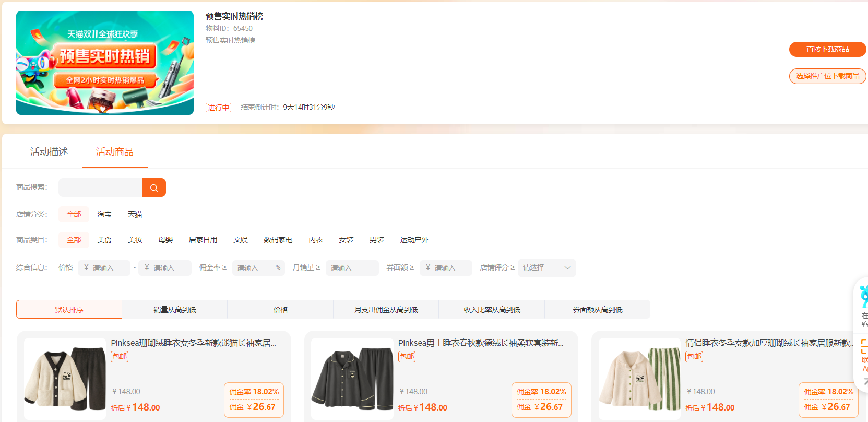Open 情侣睡衣冬季女款加厚珊瑚绒 product title
The height and width of the screenshot is (422, 868).
(x=770, y=343)
